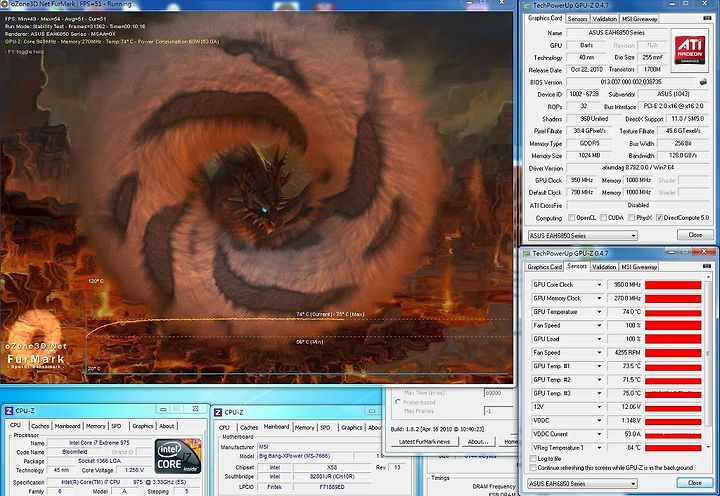This screenshot has width=720, height=496.
Task: Click the Intel Core i7 logo in CPU-Z
Action: click(x=178, y=456)
